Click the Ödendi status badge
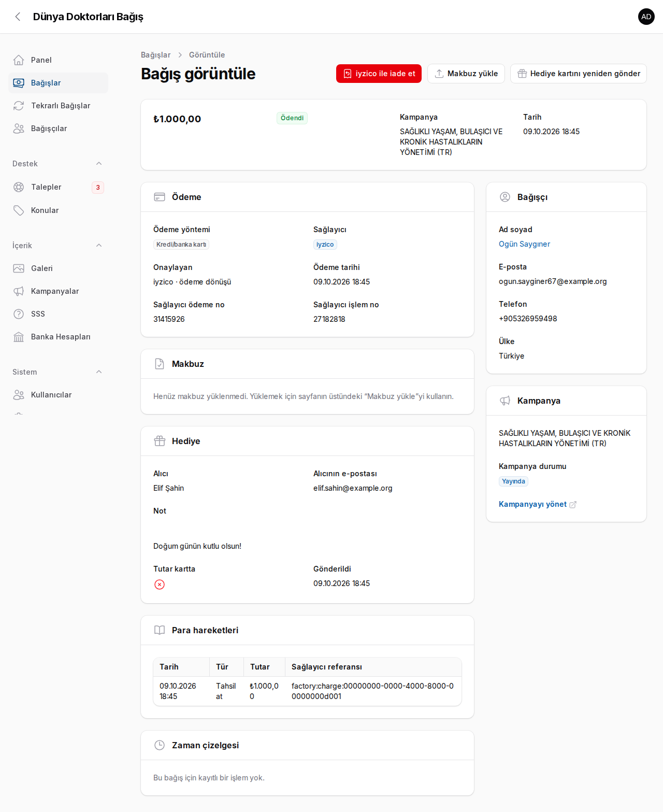The image size is (663, 812). coord(292,118)
